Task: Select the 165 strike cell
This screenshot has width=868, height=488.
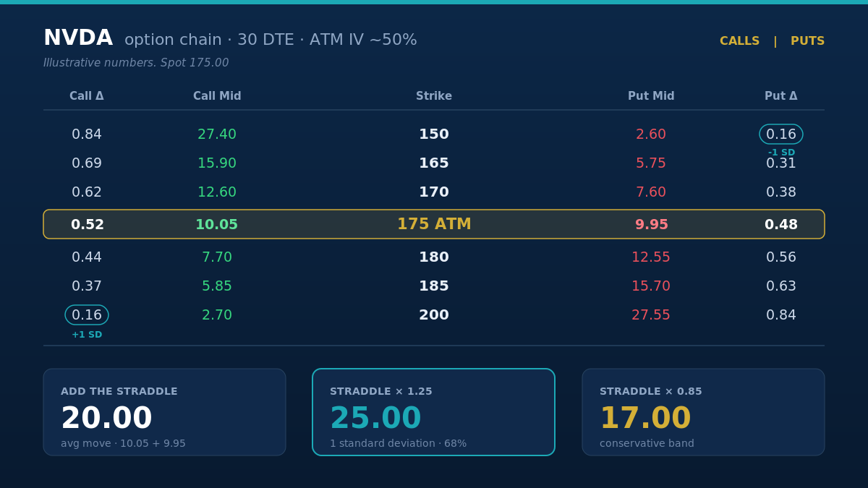Action: coord(434,163)
